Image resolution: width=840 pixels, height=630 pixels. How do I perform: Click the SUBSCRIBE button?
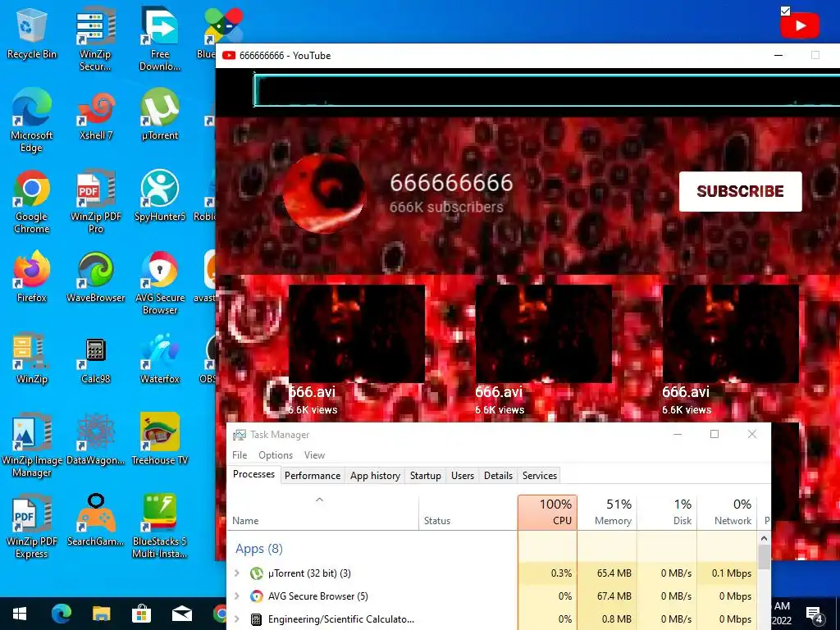pos(741,191)
